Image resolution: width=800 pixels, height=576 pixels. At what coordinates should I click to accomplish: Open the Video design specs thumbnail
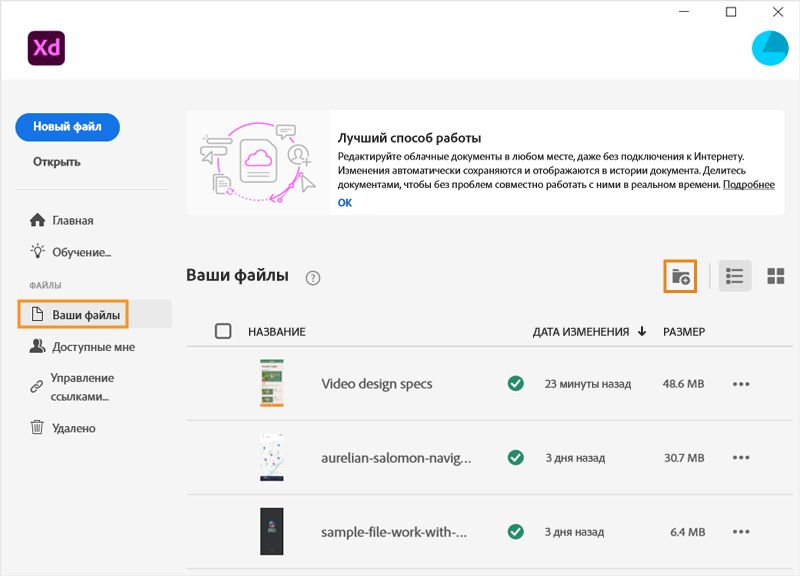[272, 383]
